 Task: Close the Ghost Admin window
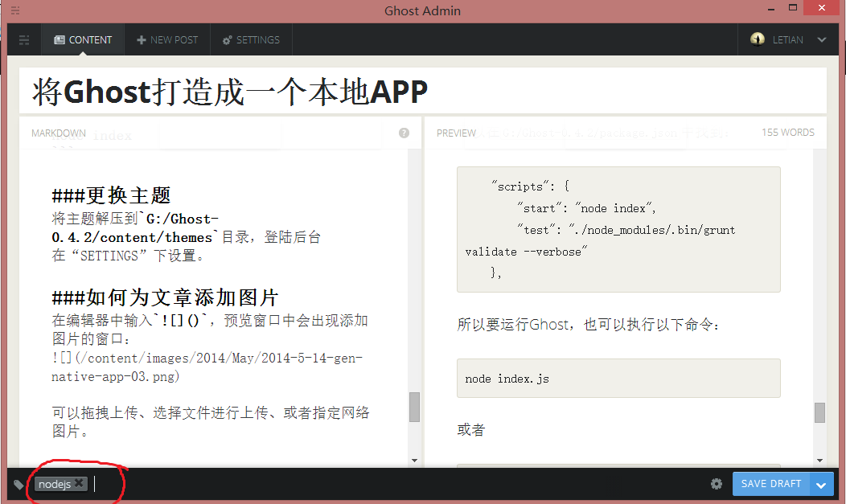[x=822, y=7]
